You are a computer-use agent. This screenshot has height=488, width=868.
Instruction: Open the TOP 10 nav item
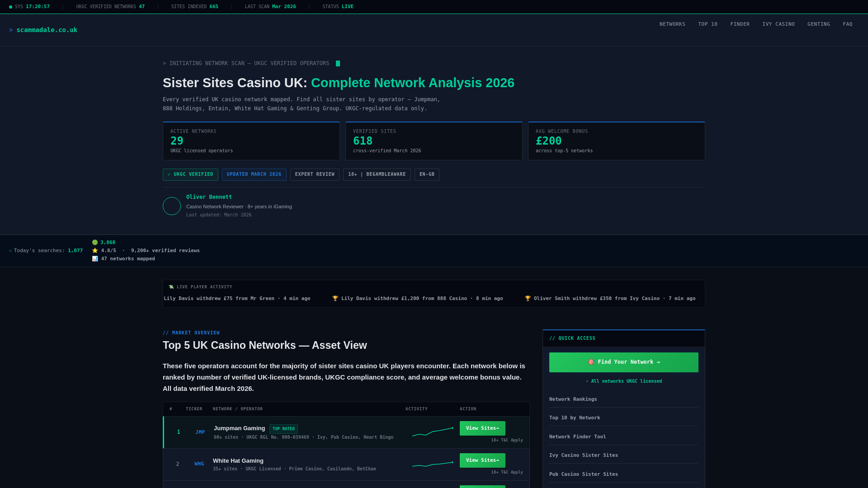tap(708, 24)
